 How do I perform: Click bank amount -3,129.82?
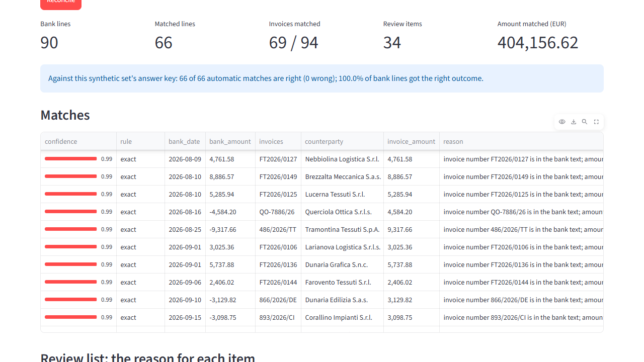[230, 300]
